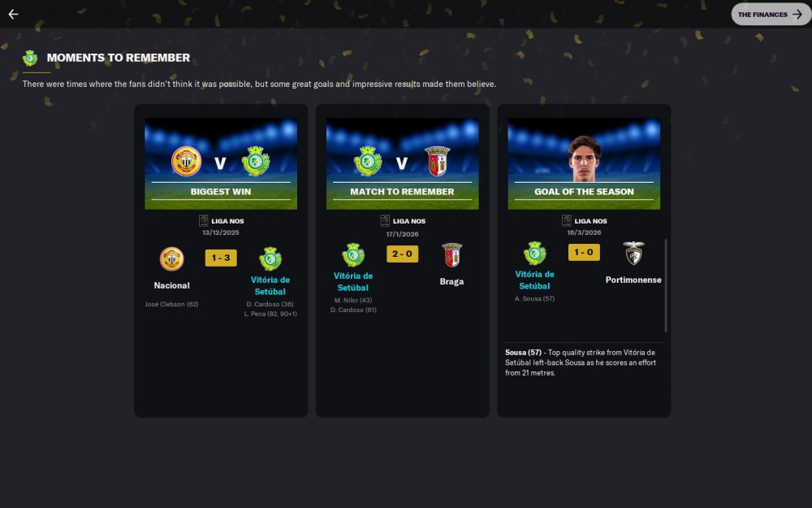Click Liga NOS logo in Biggest Win card

tap(204, 221)
